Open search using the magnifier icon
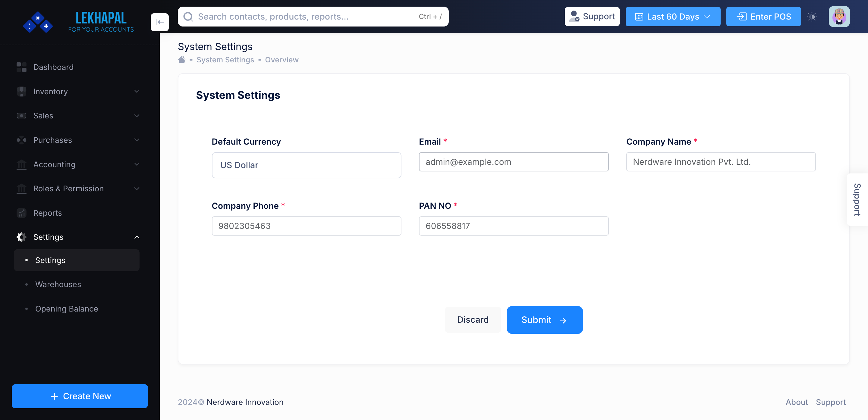Viewport: 868px width, 420px height. click(188, 16)
